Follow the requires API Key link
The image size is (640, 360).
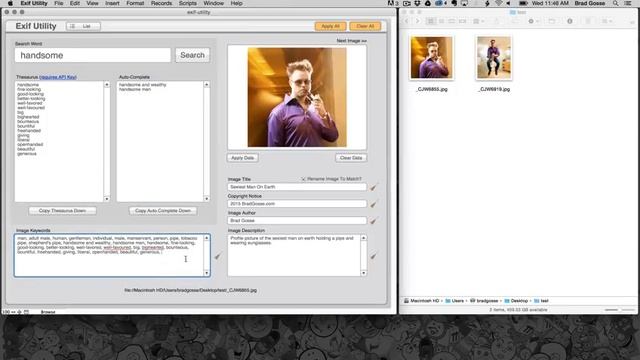(58, 77)
